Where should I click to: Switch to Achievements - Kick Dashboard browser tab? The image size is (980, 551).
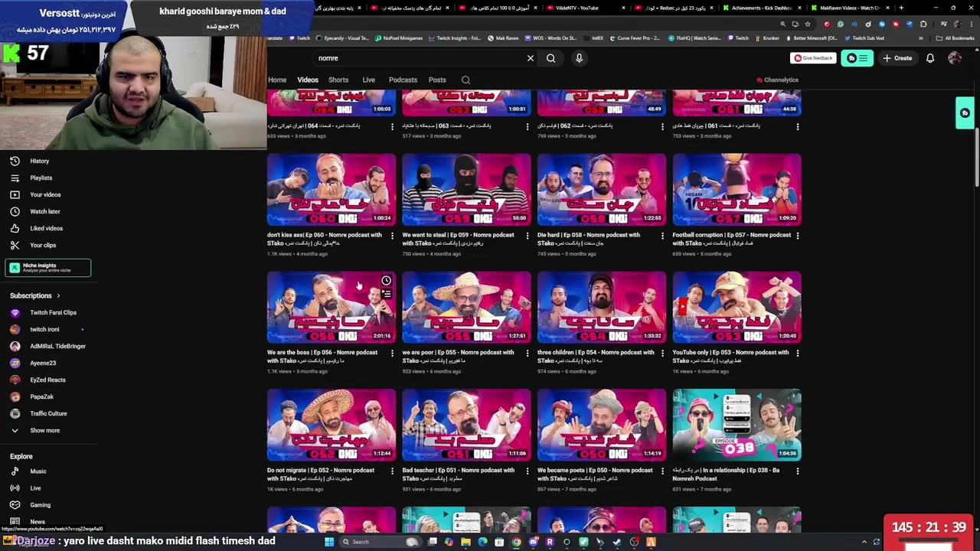pyautogui.click(x=760, y=8)
